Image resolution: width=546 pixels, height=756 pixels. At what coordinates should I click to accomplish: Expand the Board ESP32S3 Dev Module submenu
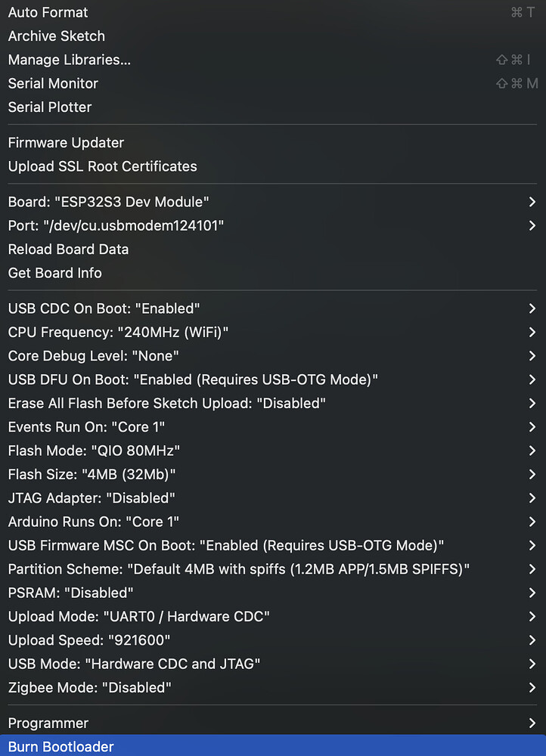tap(108, 202)
